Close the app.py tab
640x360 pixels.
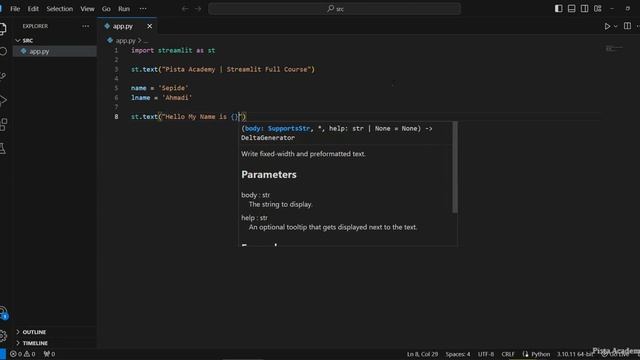click(x=149, y=26)
